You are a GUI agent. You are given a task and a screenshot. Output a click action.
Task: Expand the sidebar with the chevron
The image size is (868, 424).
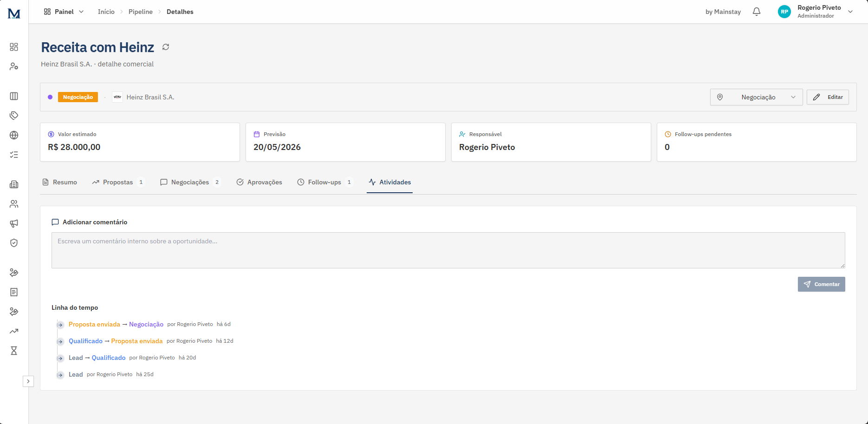click(x=28, y=381)
